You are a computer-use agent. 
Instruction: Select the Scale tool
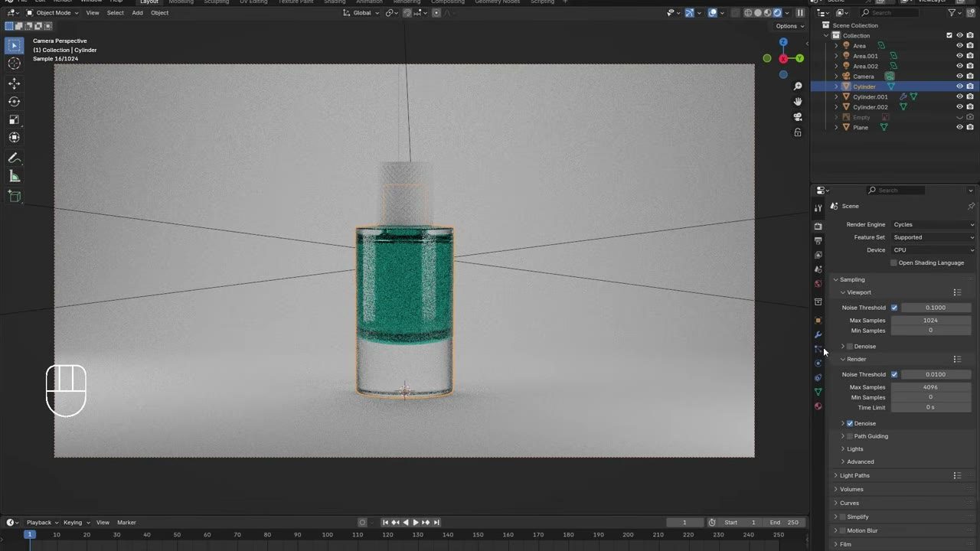14,119
